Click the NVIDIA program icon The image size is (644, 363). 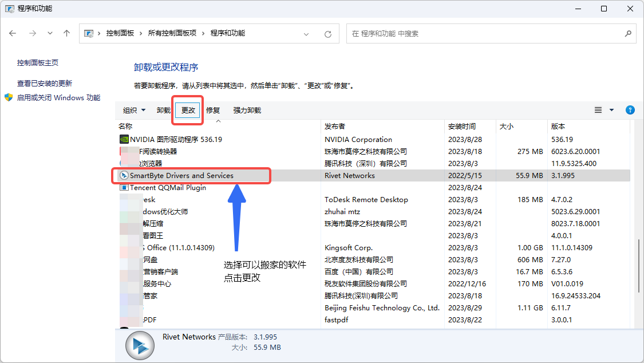pyautogui.click(x=124, y=140)
